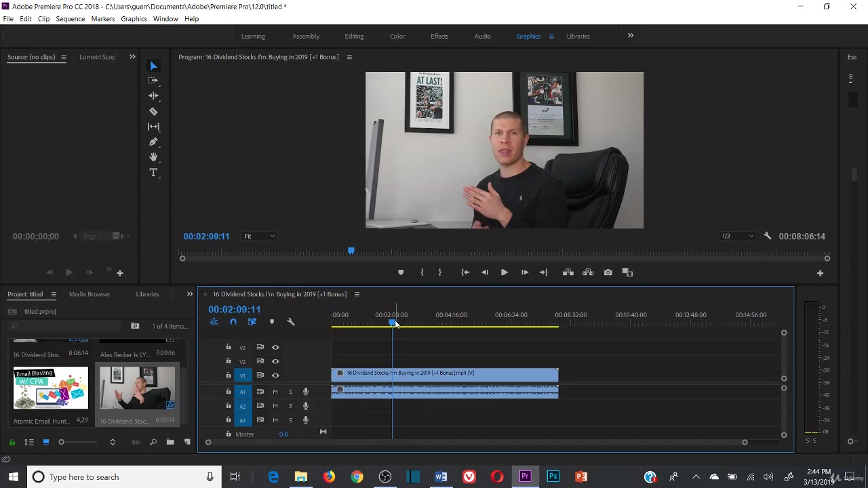Viewport: 868px width, 488px height.
Task: Open Photoshop from Windows taskbar
Action: coord(553,477)
